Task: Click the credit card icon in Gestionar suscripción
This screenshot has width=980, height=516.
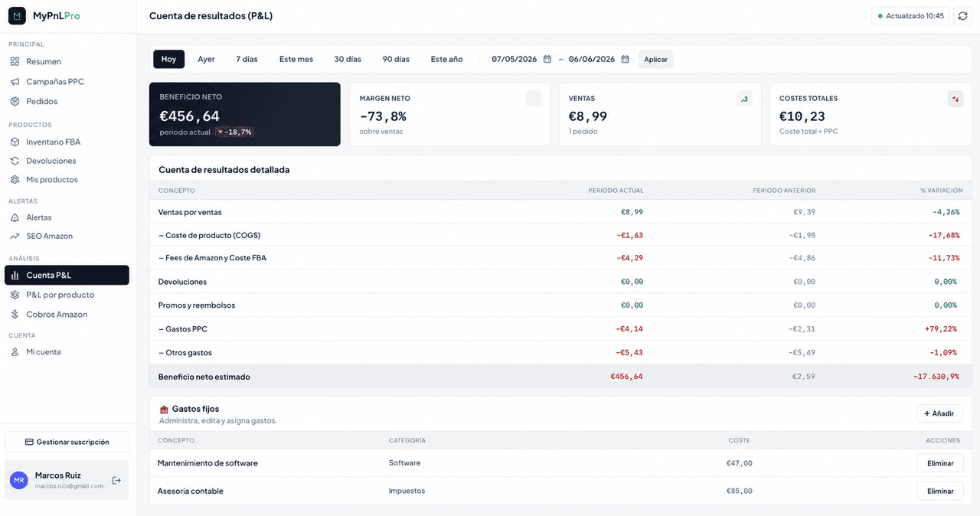Action: point(29,442)
